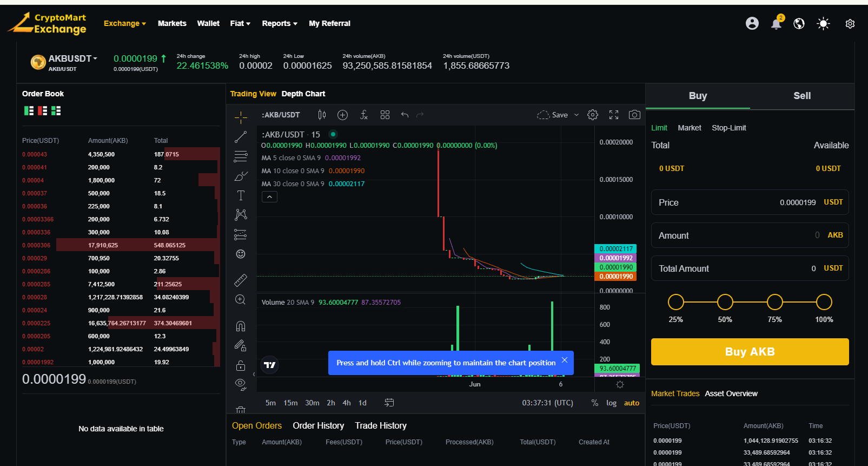Select the forecast/prediction tool
The height and width of the screenshot is (466, 868).
(x=241, y=234)
